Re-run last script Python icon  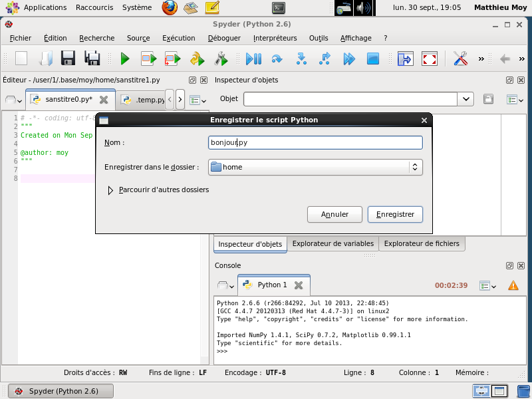[x=197, y=59]
